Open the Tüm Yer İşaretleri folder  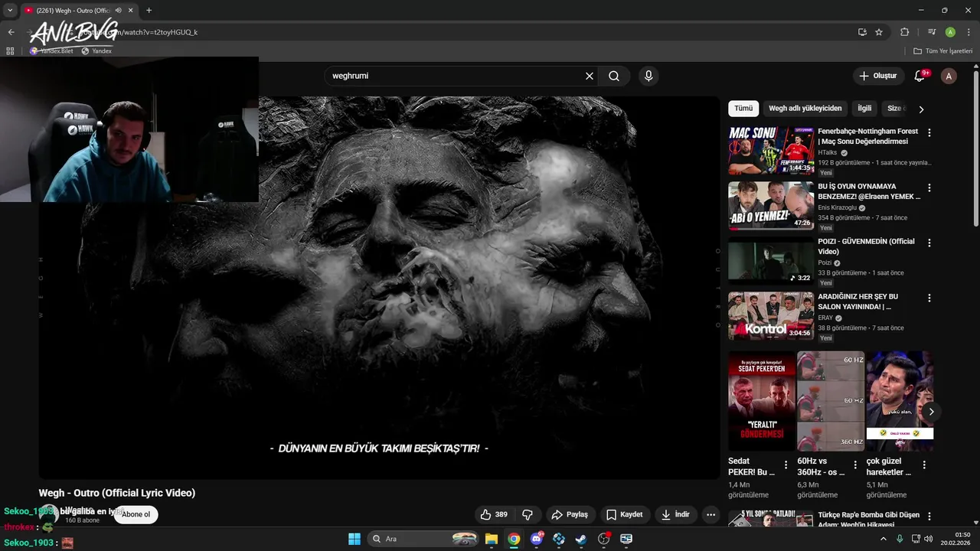coord(942,51)
